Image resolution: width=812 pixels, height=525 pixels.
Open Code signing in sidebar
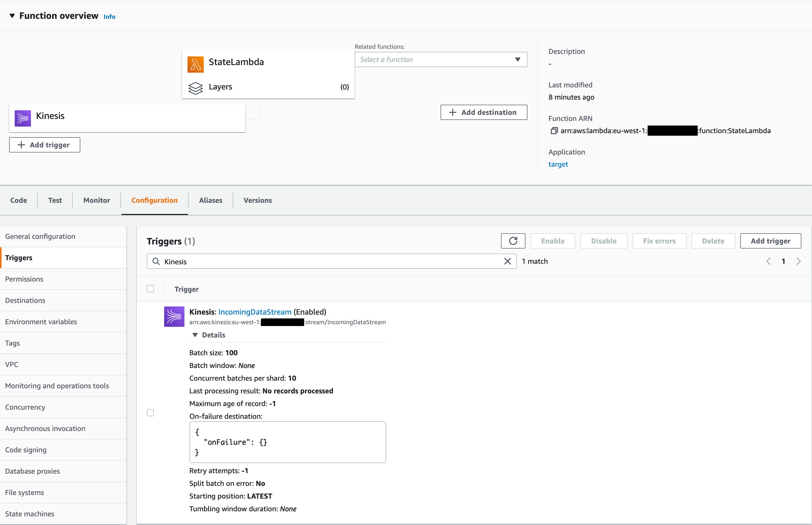tap(63, 450)
